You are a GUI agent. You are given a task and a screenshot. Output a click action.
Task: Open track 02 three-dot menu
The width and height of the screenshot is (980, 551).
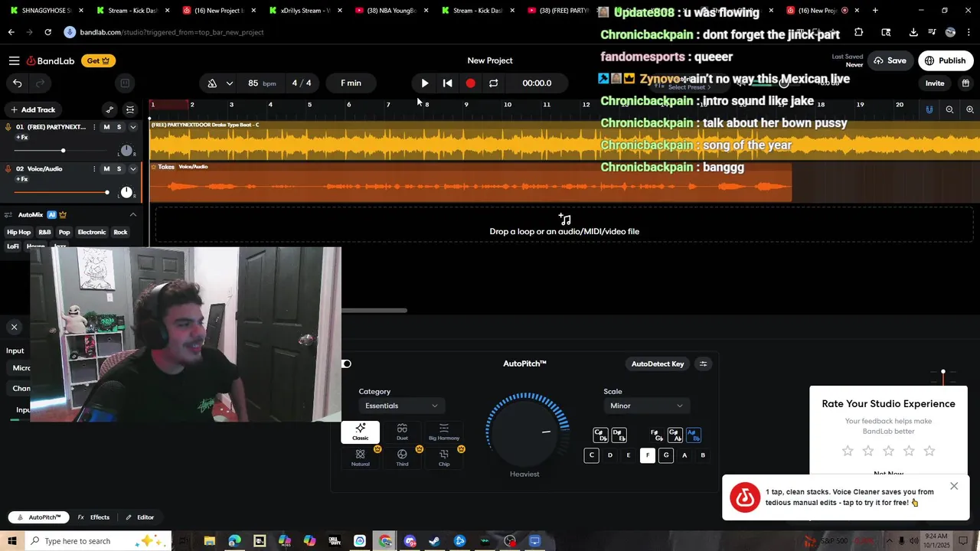click(x=94, y=168)
